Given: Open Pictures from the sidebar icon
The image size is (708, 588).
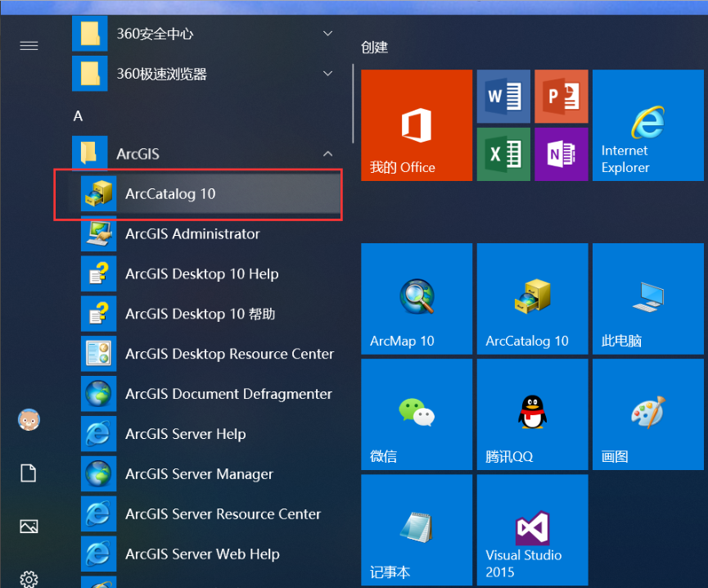Looking at the screenshot, I should 29,526.
